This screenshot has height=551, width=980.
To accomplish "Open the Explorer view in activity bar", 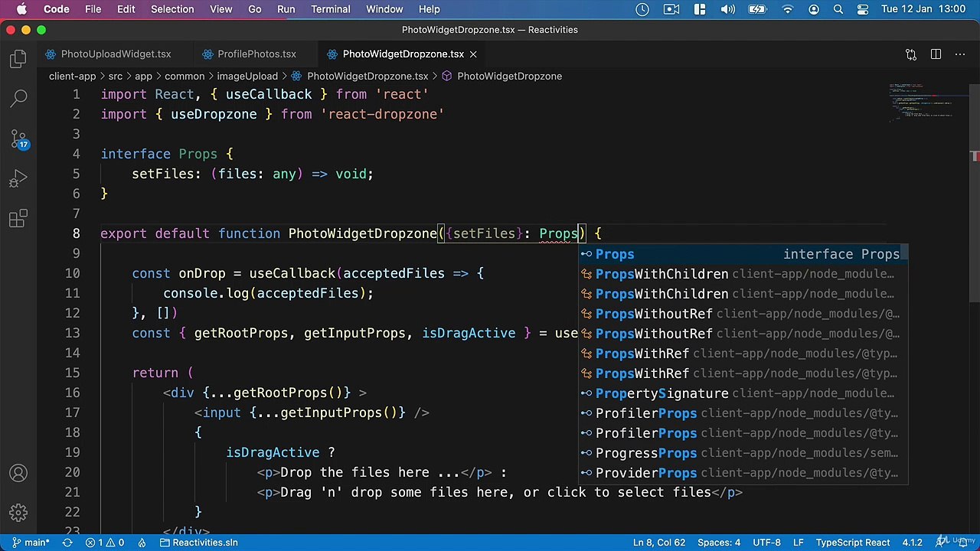I will tap(18, 58).
